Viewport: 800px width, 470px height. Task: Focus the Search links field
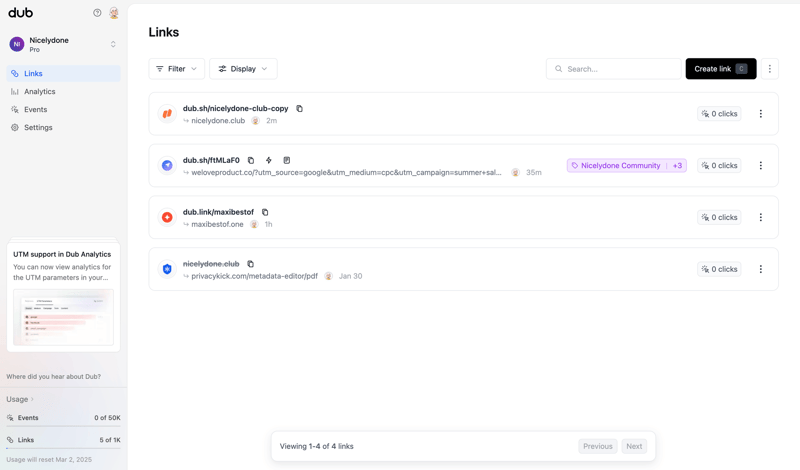pyautogui.click(x=613, y=69)
